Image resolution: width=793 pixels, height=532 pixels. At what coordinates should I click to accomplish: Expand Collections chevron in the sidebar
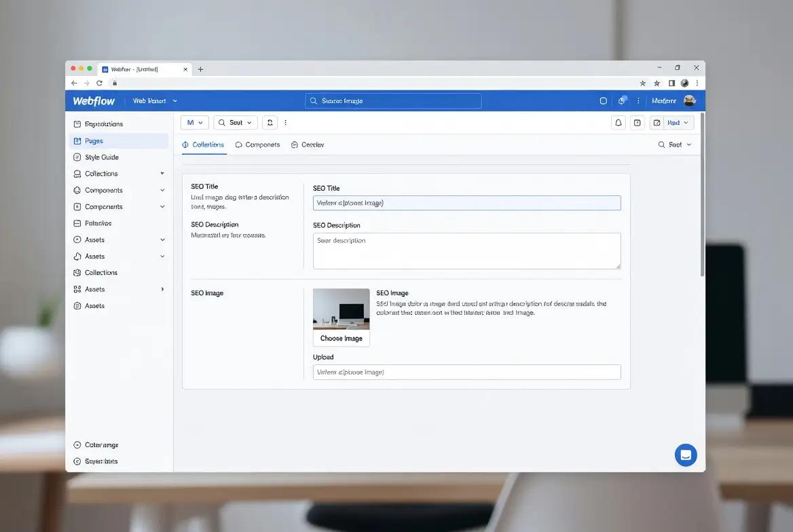pyautogui.click(x=162, y=174)
